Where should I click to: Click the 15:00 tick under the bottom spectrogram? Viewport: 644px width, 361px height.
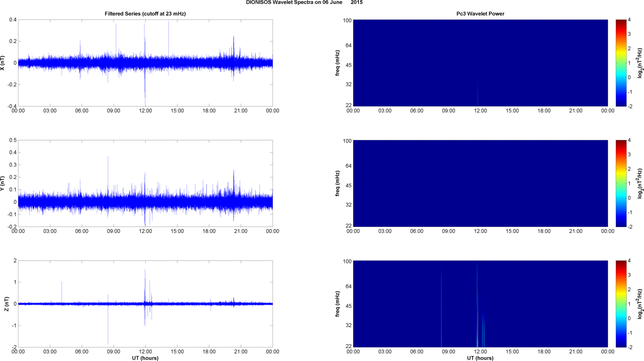(x=512, y=352)
